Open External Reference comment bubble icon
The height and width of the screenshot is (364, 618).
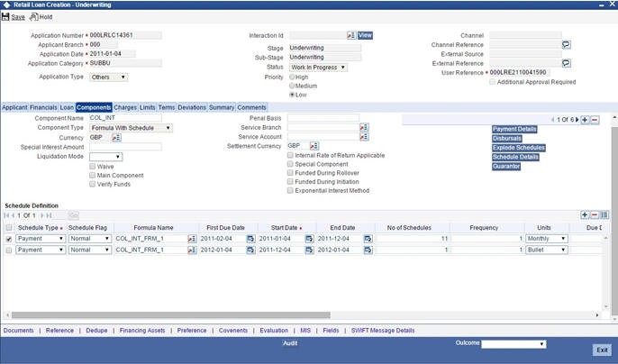pos(567,63)
